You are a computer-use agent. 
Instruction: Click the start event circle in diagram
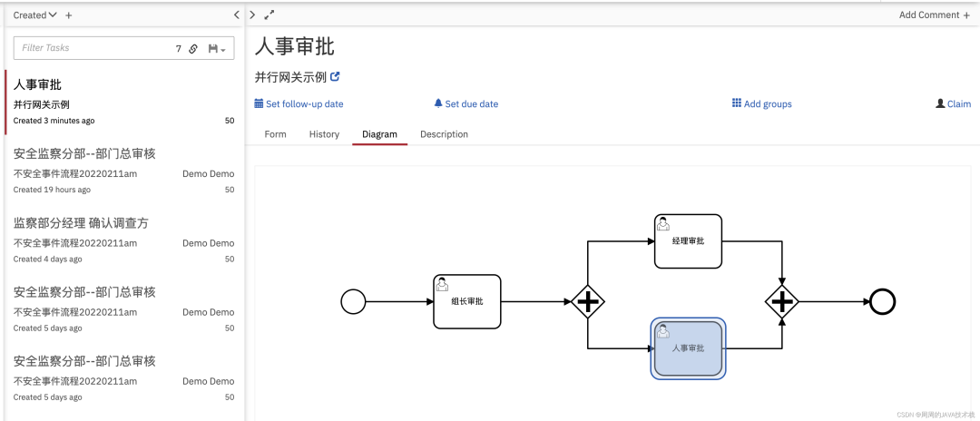[353, 302]
